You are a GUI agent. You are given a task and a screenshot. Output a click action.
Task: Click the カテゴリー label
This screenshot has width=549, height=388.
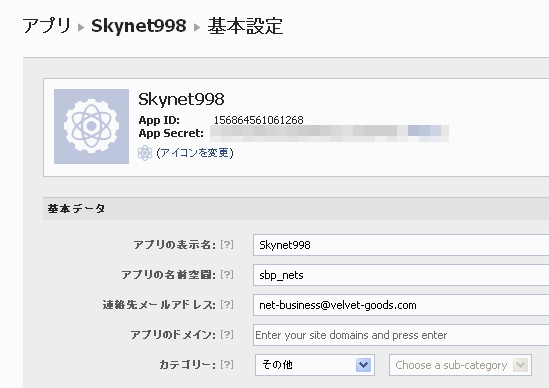pyautogui.click(x=188, y=365)
